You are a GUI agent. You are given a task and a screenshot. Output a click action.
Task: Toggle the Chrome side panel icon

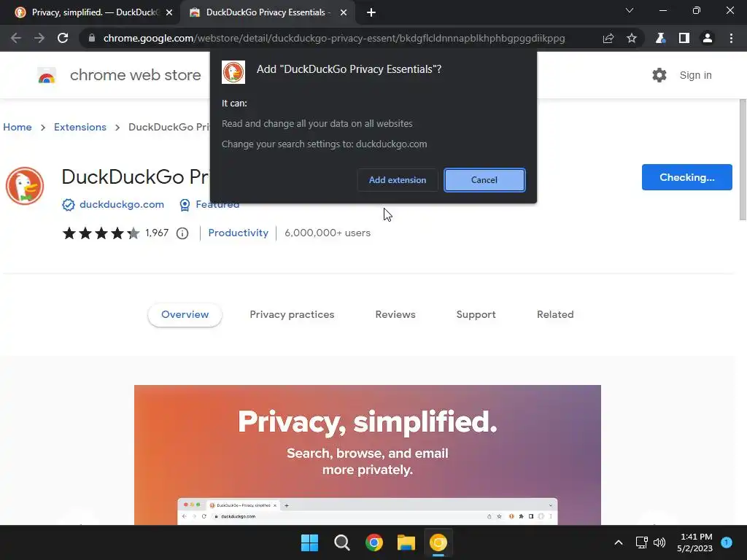[x=684, y=38]
